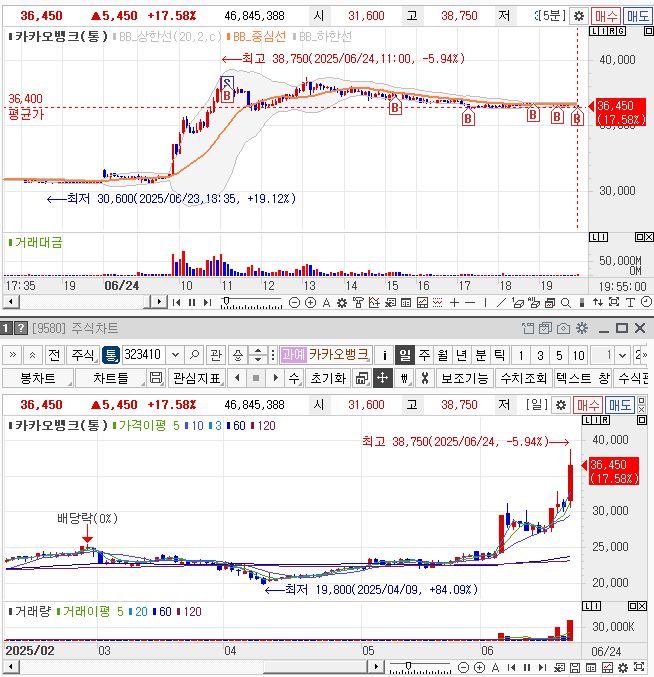Click the clock icon in upper toolbar
654x677 pixels.
(646, 302)
